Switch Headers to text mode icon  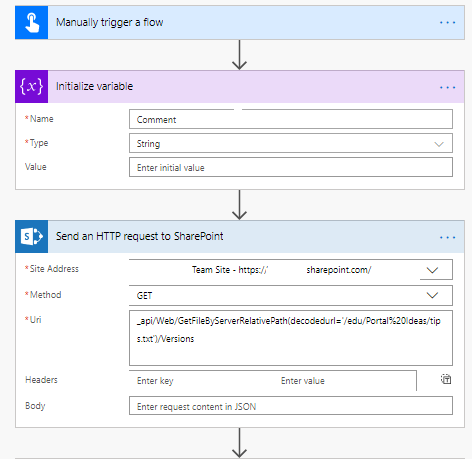(x=446, y=379)
